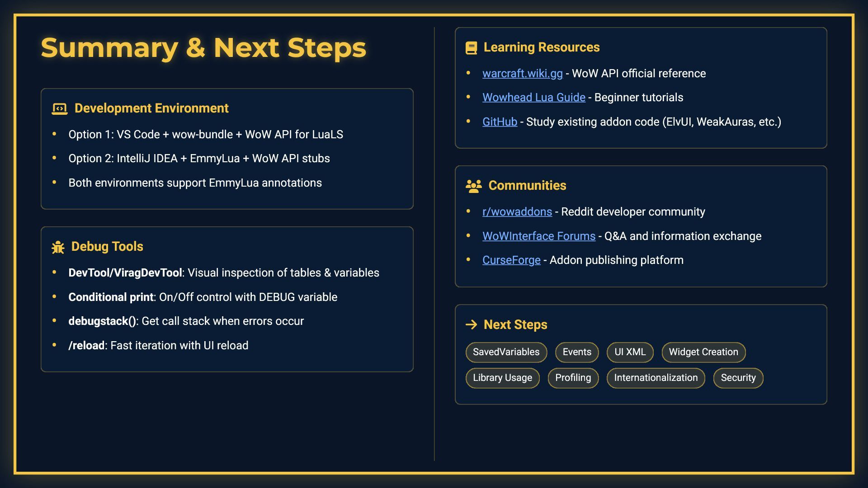
Task: Click the laptop code icon beside Development Environment
Action: click(59, 108)
